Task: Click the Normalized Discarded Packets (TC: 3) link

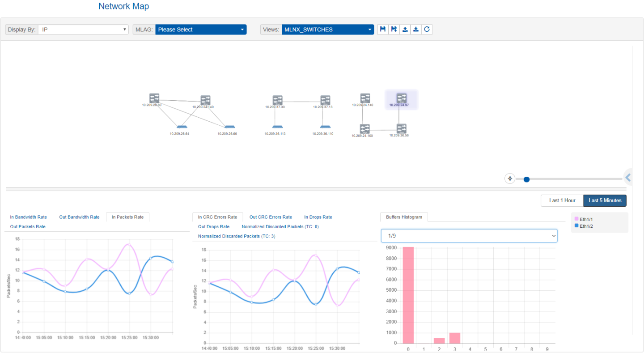Action: tap(237, 236)
